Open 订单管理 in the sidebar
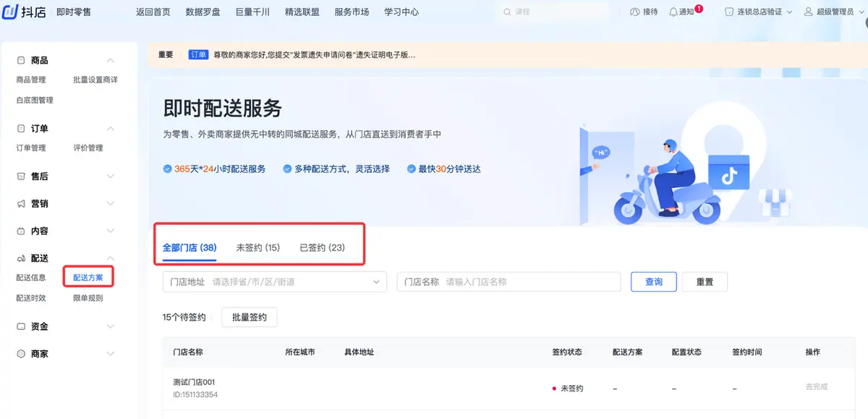868x419 pixels. coord(31,148)
